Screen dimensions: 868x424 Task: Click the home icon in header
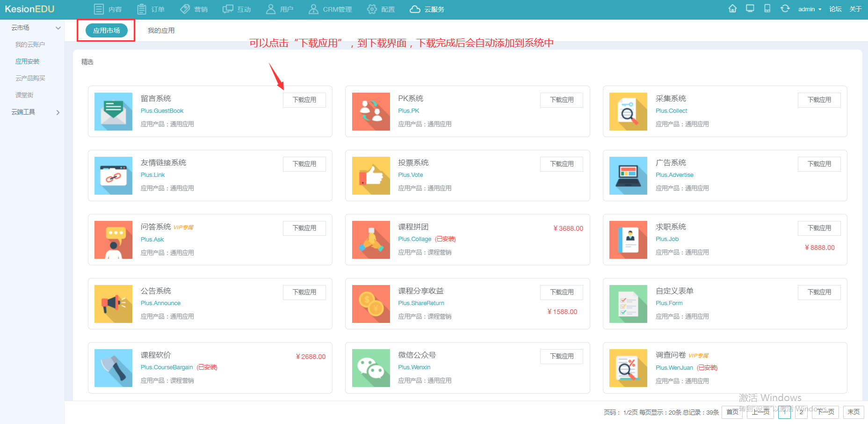click(732, 9)
